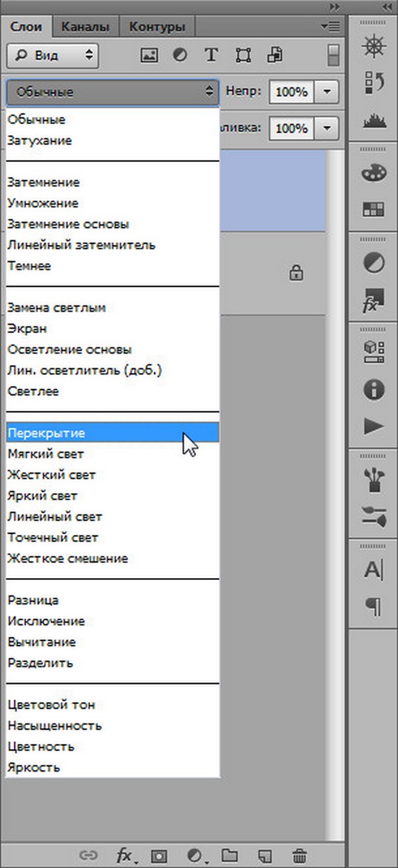The height and width of the screenshot is (868, 398).
Task: Filter layers by adjustment layers icon
Action: point(180,56)
